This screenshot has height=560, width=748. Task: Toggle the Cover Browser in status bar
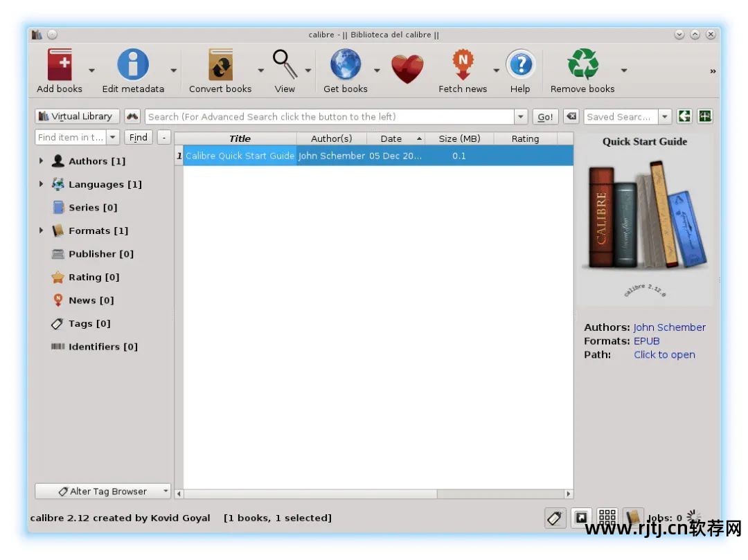click(581, 518)
